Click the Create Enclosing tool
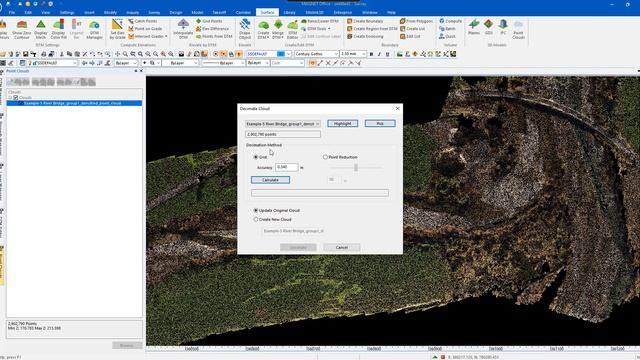 [x=365, y=36]
